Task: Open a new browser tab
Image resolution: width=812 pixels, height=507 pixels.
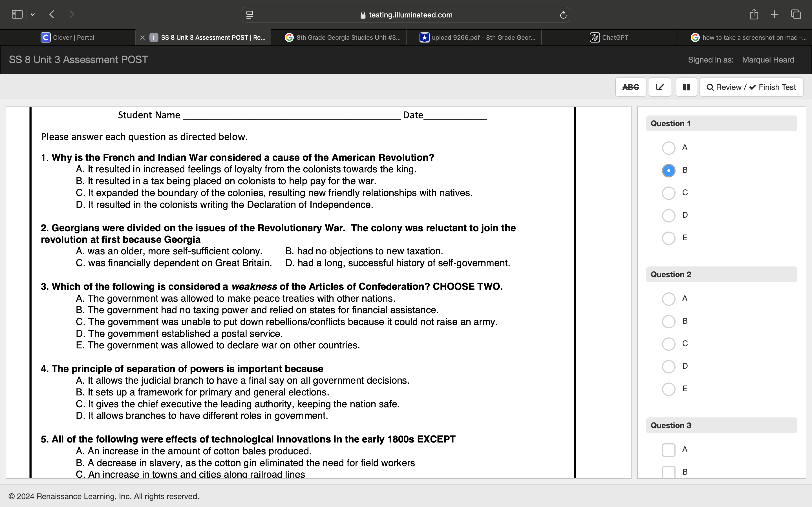Action: click(x=775, y=14)
